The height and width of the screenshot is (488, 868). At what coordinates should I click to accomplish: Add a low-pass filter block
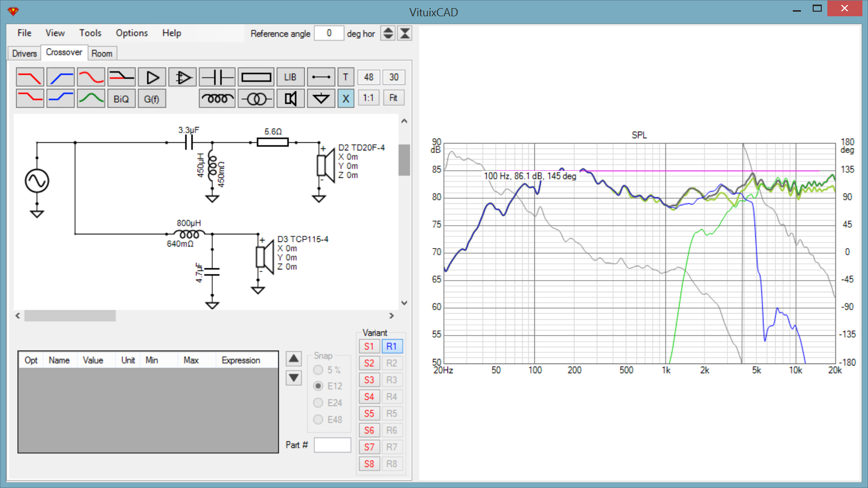(30, 77)
